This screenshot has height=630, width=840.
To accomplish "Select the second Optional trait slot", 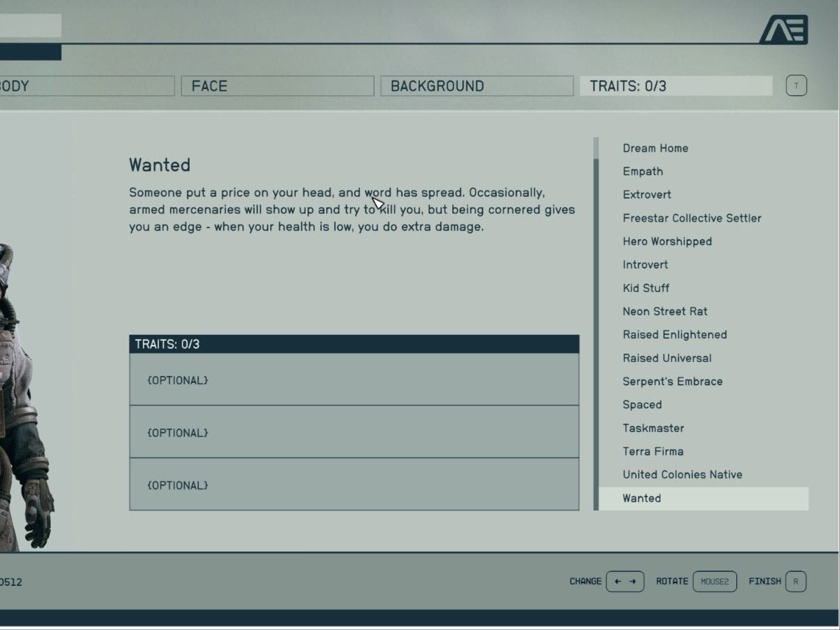I will coord(354,432).
